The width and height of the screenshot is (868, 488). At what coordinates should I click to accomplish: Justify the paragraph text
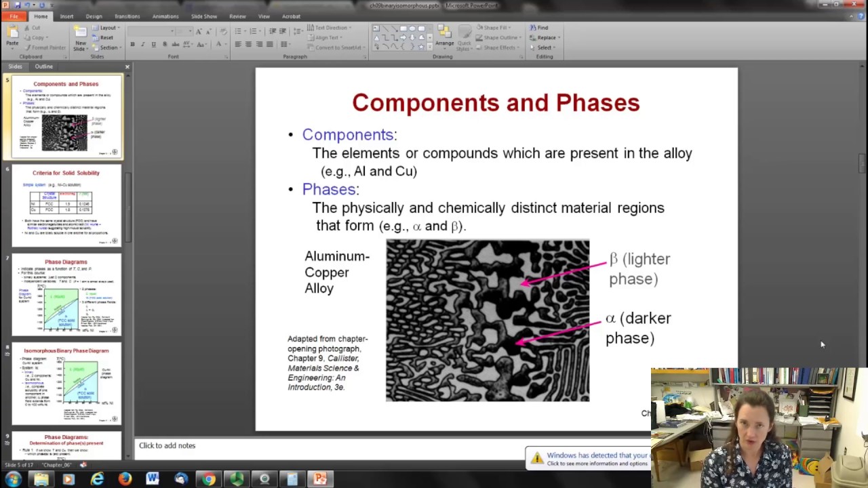(269, 45)
